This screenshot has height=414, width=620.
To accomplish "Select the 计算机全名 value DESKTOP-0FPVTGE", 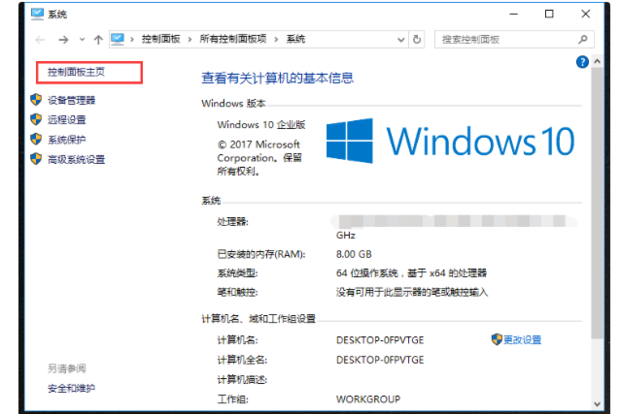I will tap(380, 360).
